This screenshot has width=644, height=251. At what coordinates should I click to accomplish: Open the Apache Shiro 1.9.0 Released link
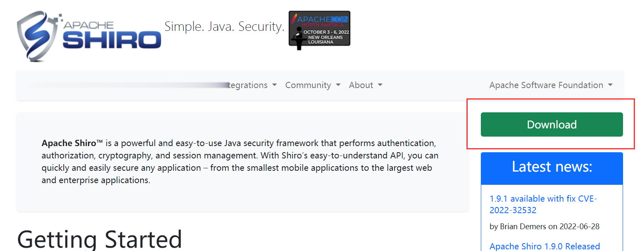tap(545, 246)
